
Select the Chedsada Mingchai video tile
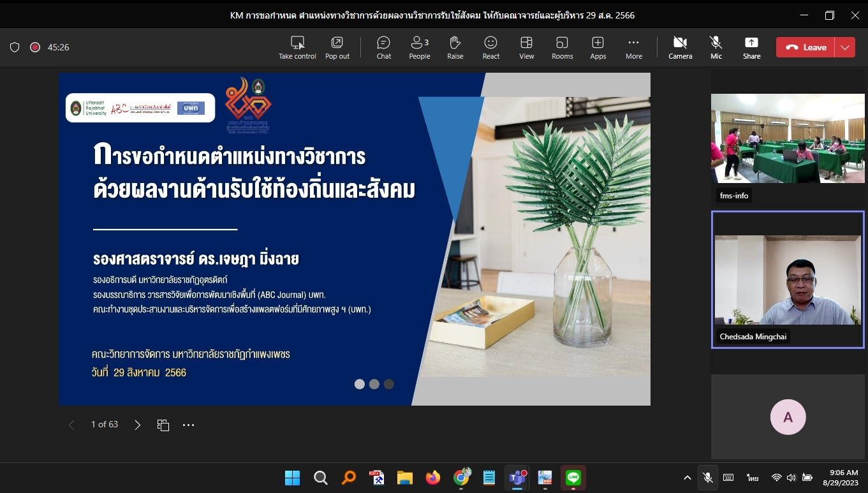788,279
